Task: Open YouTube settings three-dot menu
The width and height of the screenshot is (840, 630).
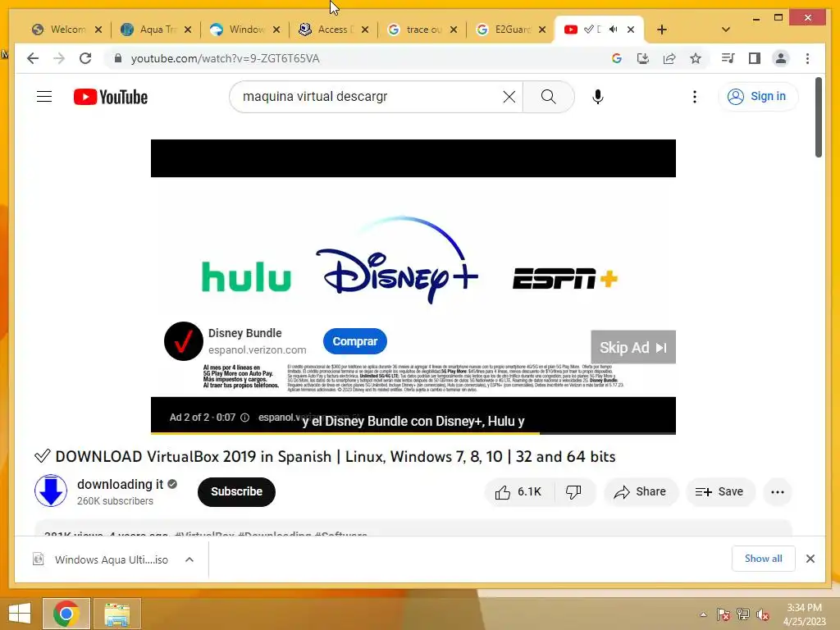Action: pos(694,97)
